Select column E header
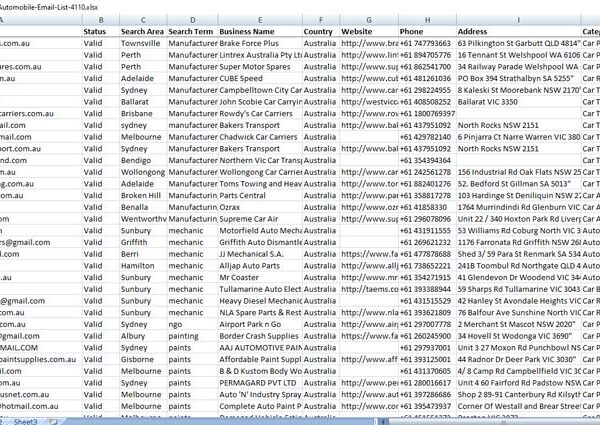The image size is (600, 425). click(x=260, y=20)
